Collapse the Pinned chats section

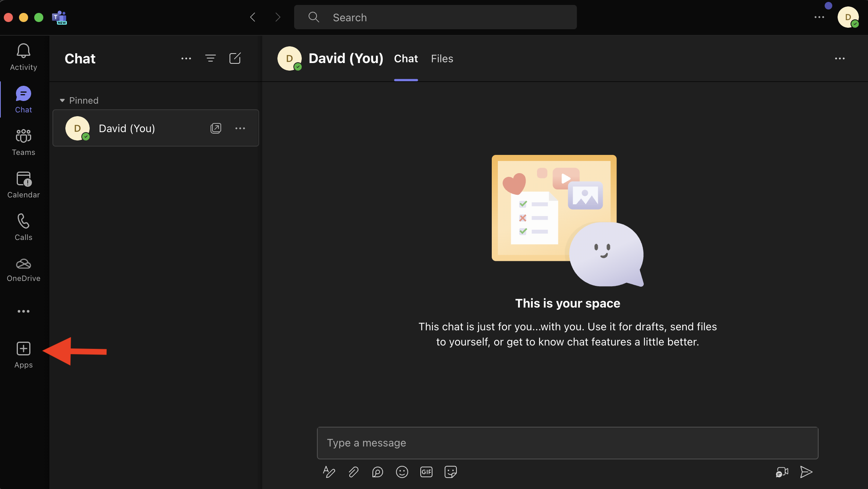(x=62, y=101)
